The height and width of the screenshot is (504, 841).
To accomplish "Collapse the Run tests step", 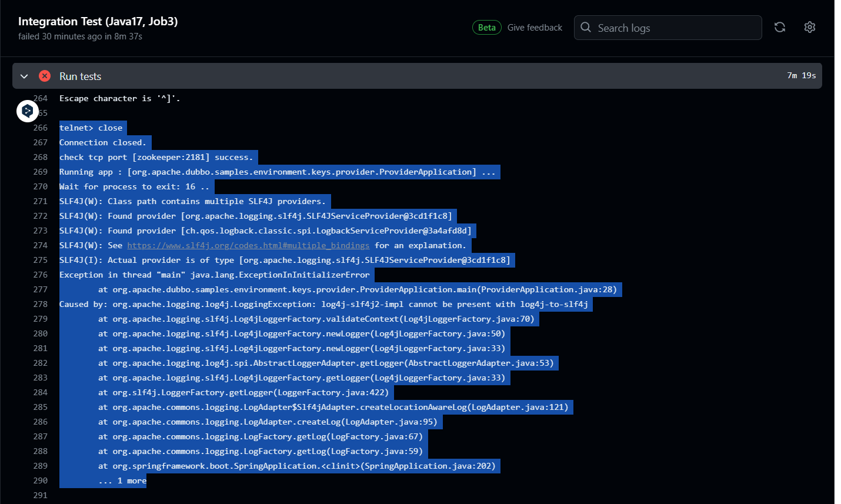I will (x=24, y=76).
